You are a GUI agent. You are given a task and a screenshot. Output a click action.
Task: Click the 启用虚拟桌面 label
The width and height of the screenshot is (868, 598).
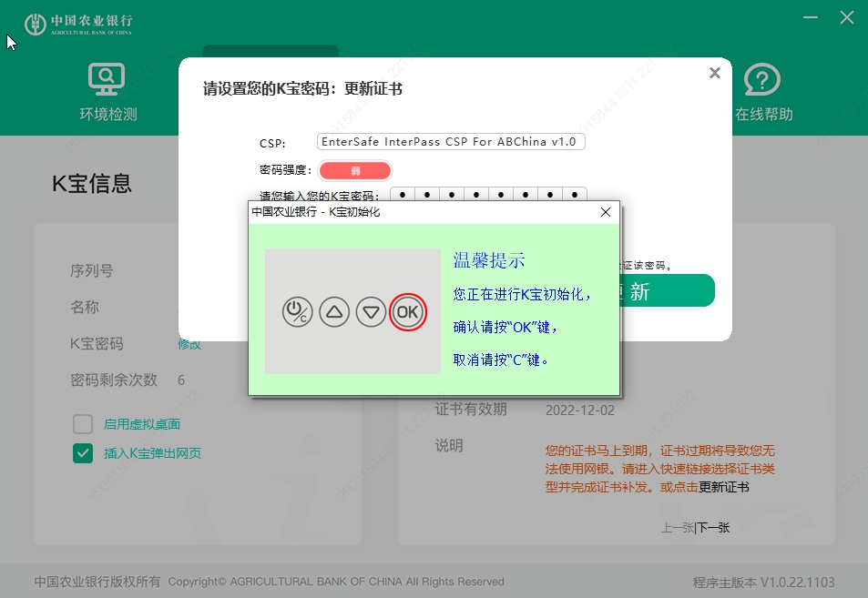142,424
